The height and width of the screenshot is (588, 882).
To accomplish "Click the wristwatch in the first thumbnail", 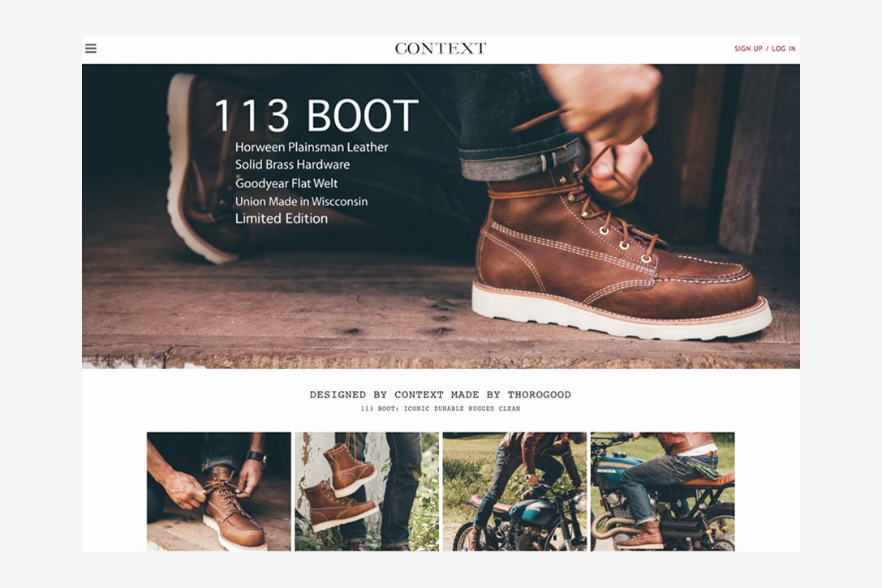I will 256,457.
